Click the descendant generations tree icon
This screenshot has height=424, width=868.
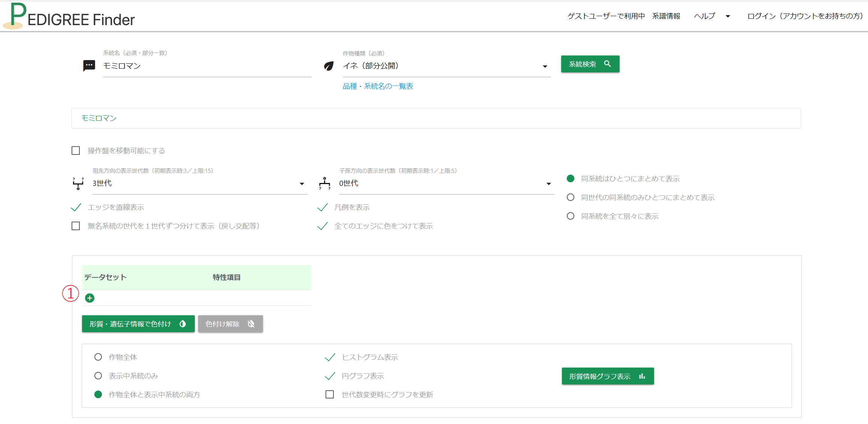[324, 183]
